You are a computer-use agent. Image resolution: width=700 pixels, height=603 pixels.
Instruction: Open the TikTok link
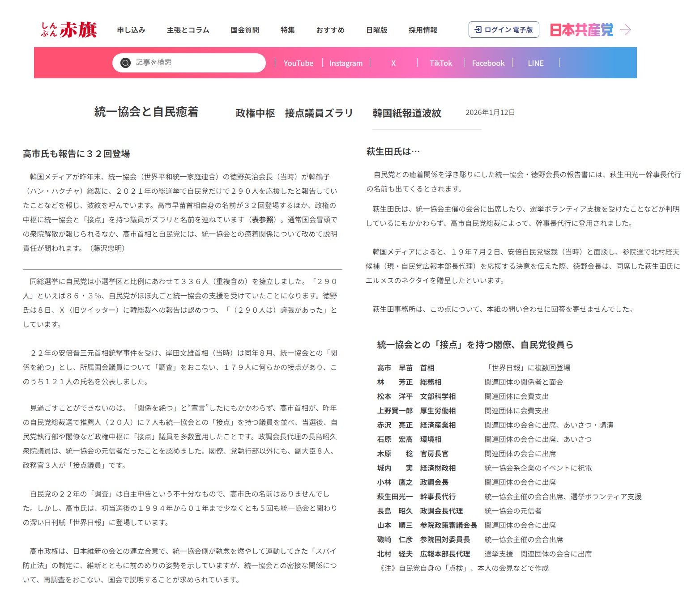[441, 63]
